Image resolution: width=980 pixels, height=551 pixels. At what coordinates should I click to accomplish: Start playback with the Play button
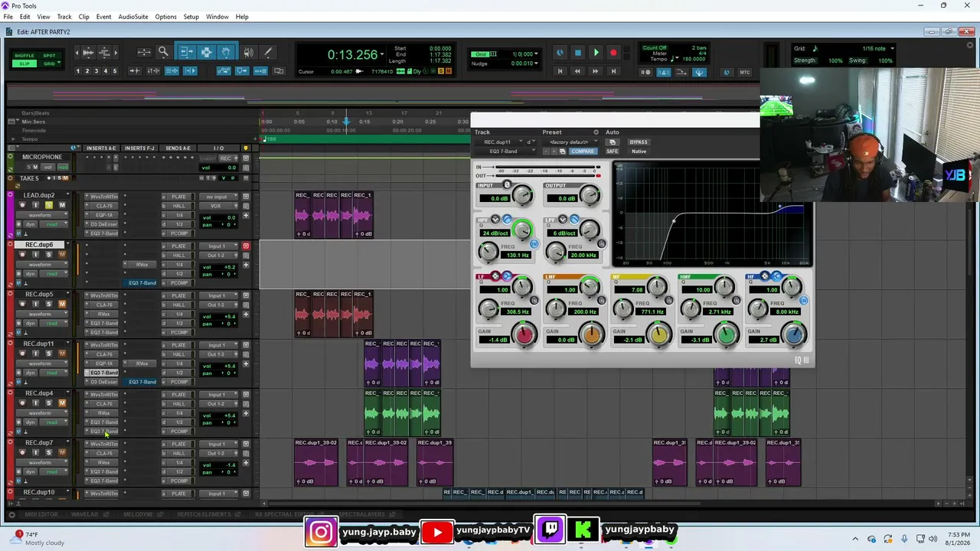(596, 53)
